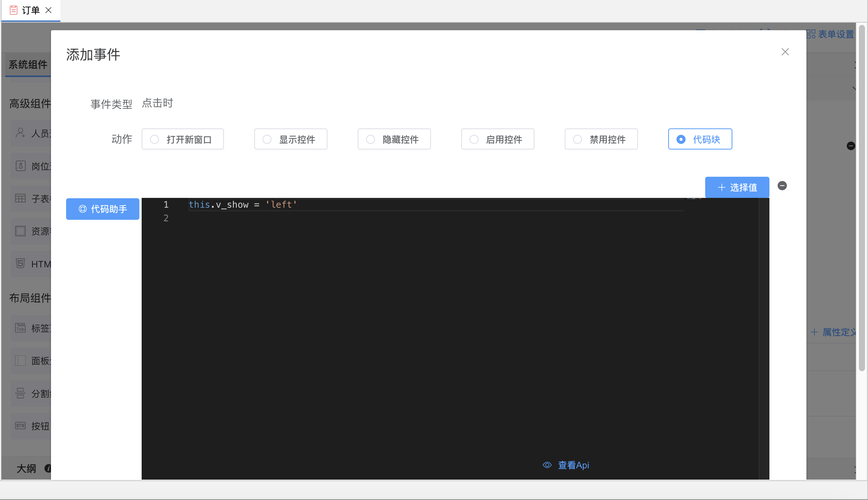
Task: Click the 子表 table component icon
Action: click(20, 198)
